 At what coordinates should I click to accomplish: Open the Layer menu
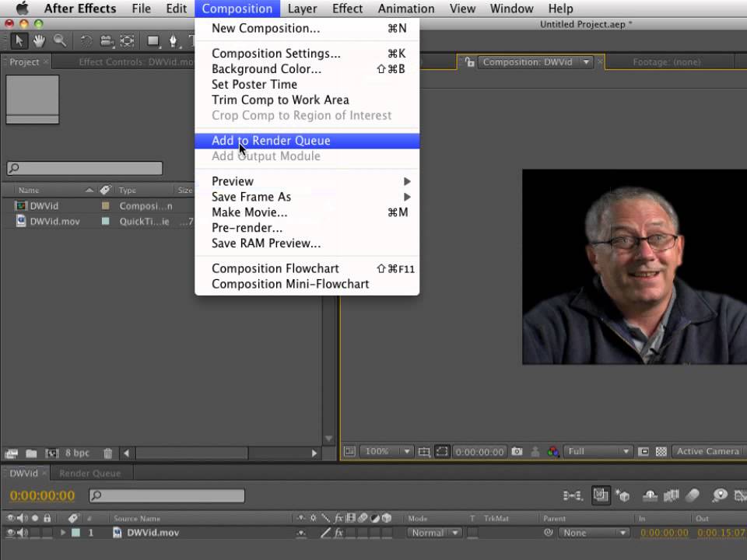[x=302, y=9]
